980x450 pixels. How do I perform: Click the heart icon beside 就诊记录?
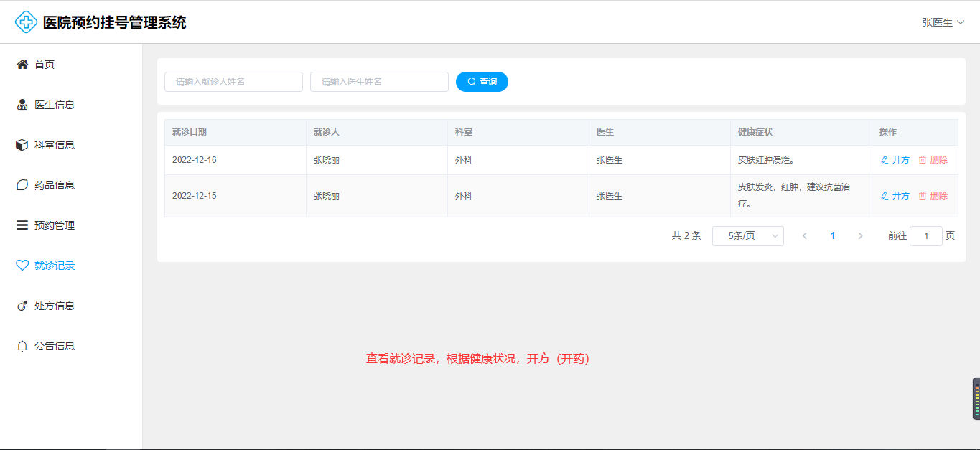coord(22,266)
